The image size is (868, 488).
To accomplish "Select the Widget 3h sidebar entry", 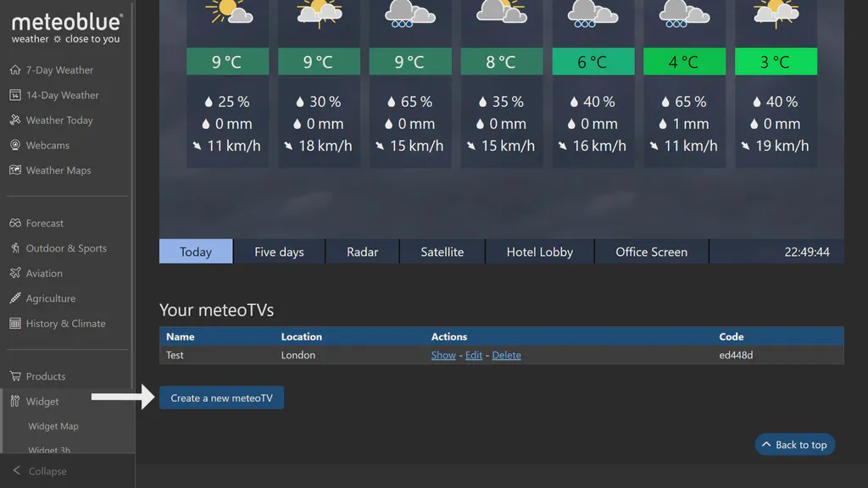I will click(x=51, y=449).
